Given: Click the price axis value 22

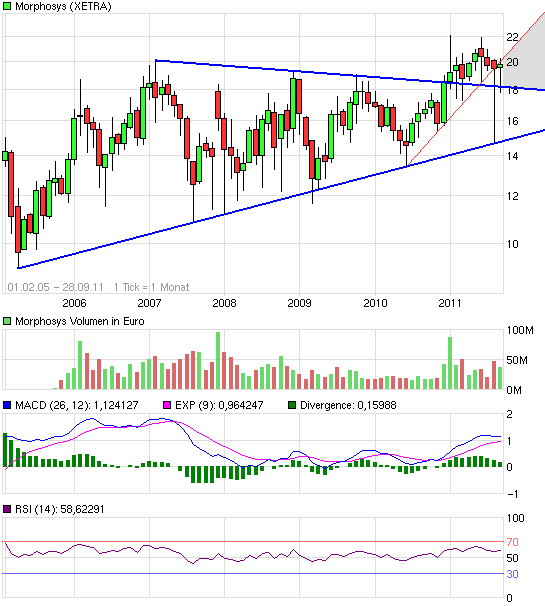Looking at the screenshot, I should [x=513, y=37].
